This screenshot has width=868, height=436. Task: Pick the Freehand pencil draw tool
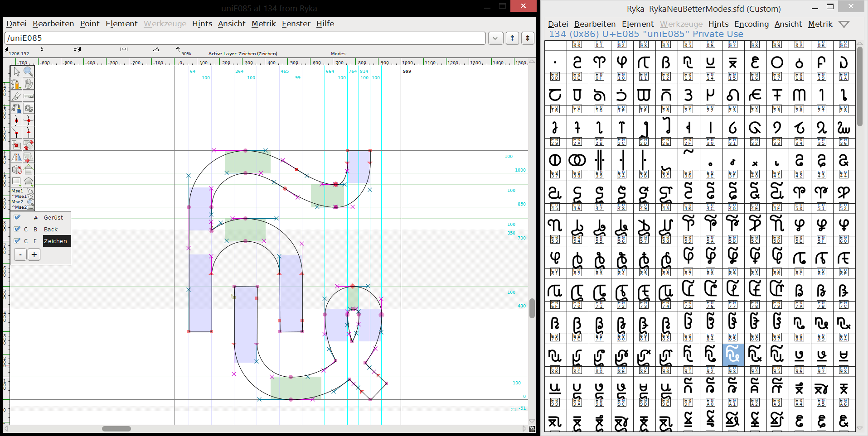pos(17,84)
